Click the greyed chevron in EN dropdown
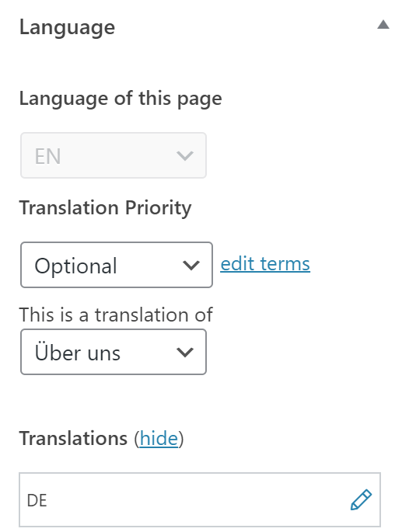 point(185,156)
